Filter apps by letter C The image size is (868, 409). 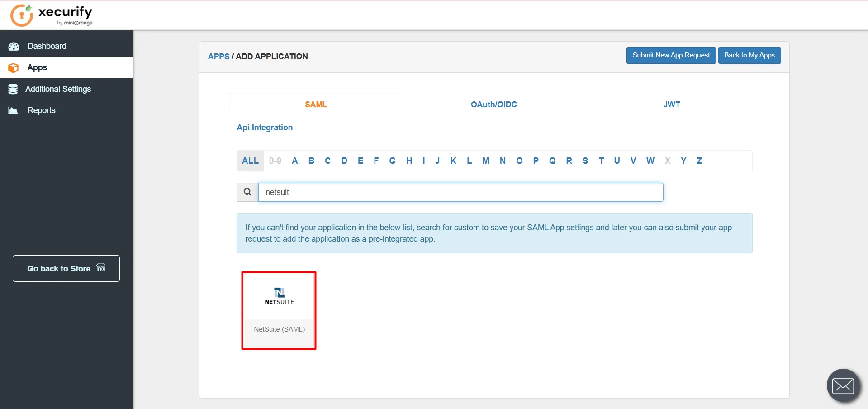pyautogui.click(x=327, y=161)
